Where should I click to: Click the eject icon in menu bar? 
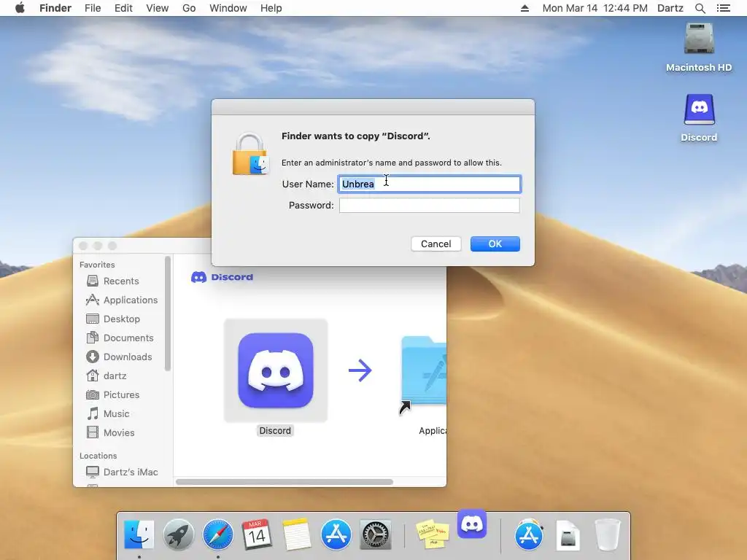(x=525, y=8)
